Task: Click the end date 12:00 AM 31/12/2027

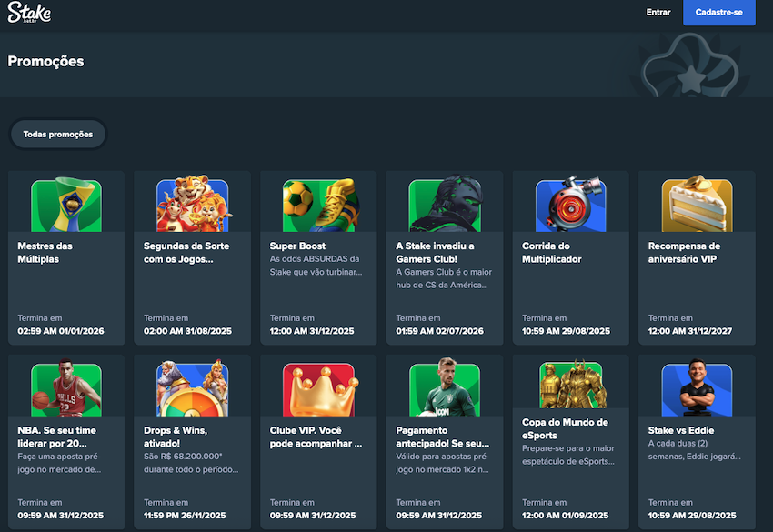Action: coord(689,331)
